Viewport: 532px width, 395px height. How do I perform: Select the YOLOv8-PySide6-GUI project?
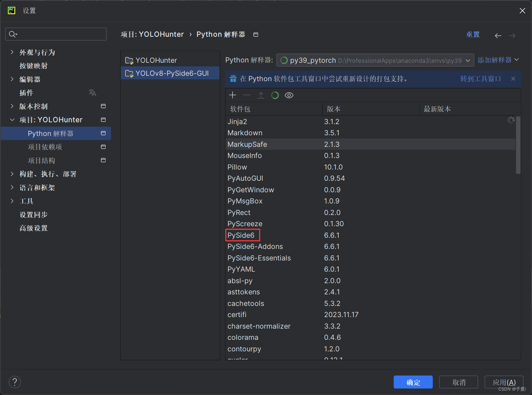pyautogui.click(x=170, y=73)
